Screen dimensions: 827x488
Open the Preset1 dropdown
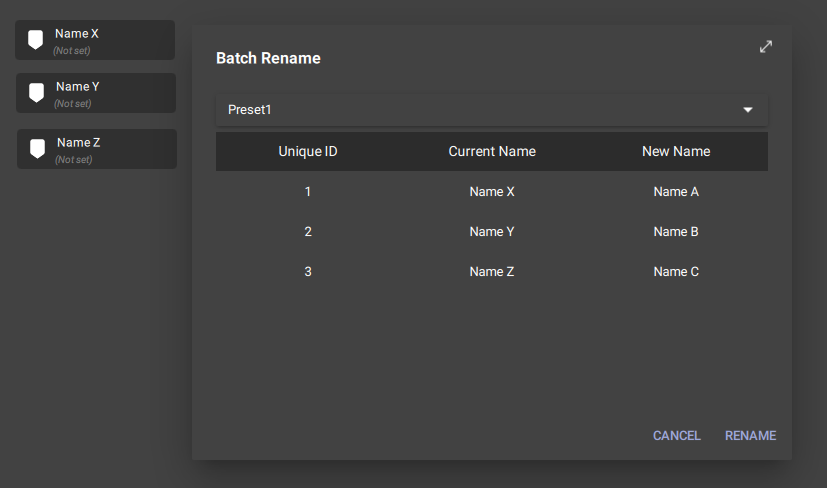click(x=492, y=110)
